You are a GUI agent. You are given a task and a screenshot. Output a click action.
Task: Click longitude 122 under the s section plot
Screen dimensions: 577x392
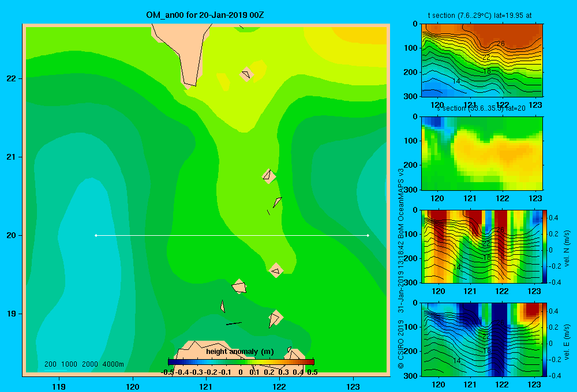[x=503, y=198]
